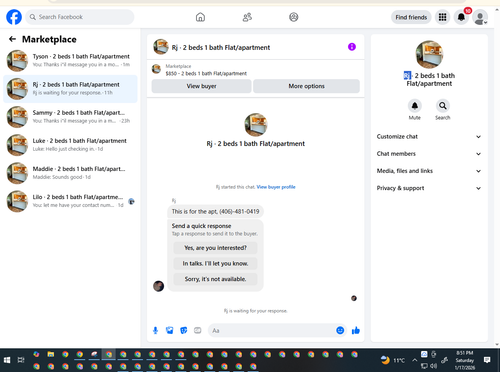Choose a sticker icon in composer
The width and height of the screenshot is (500, 372).
tap(184, 330)
